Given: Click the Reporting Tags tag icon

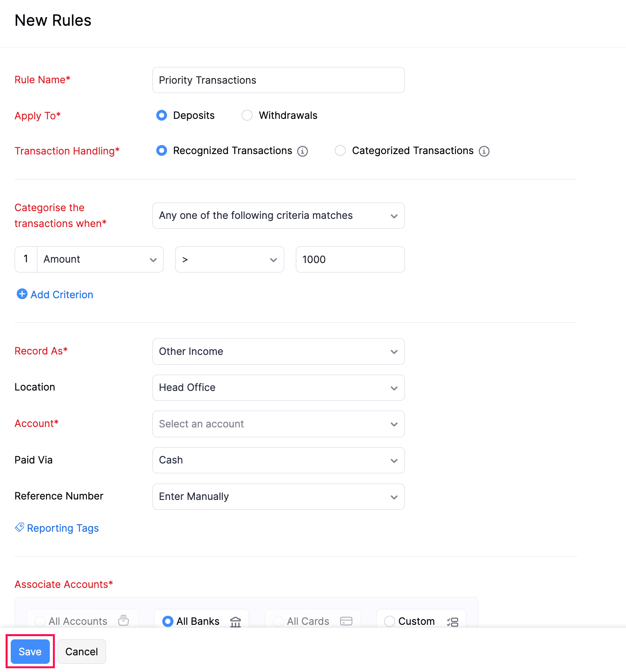Looking at the screenshot, I should pos(20,527).
